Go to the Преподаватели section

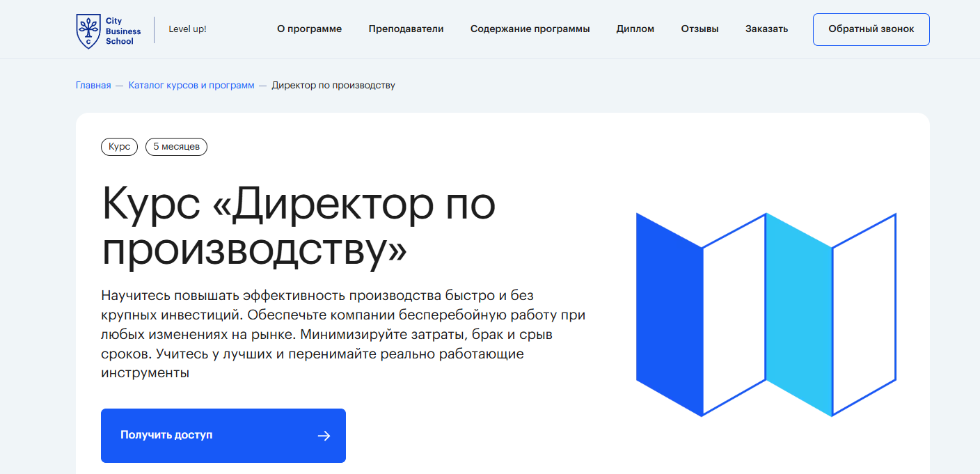point(406,29)
